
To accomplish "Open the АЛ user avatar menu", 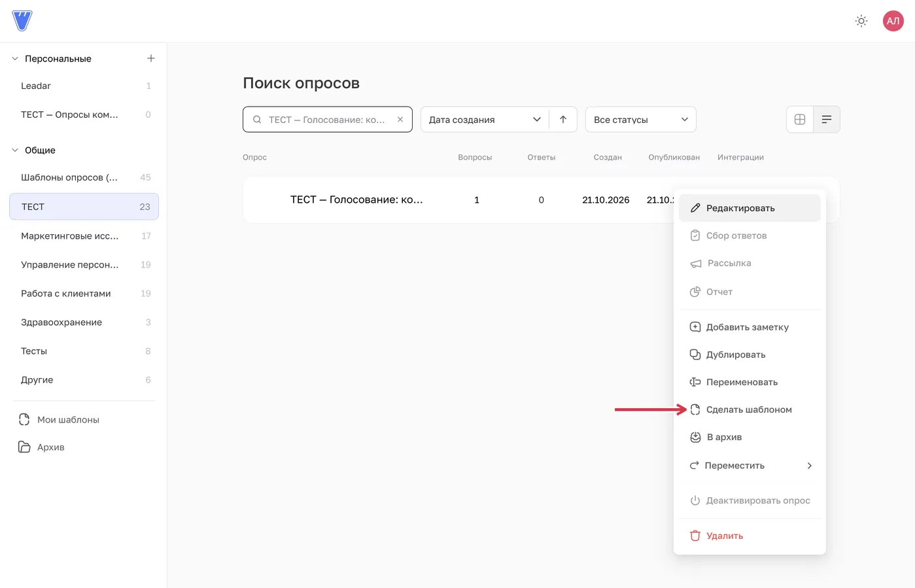I will (893, 21).
